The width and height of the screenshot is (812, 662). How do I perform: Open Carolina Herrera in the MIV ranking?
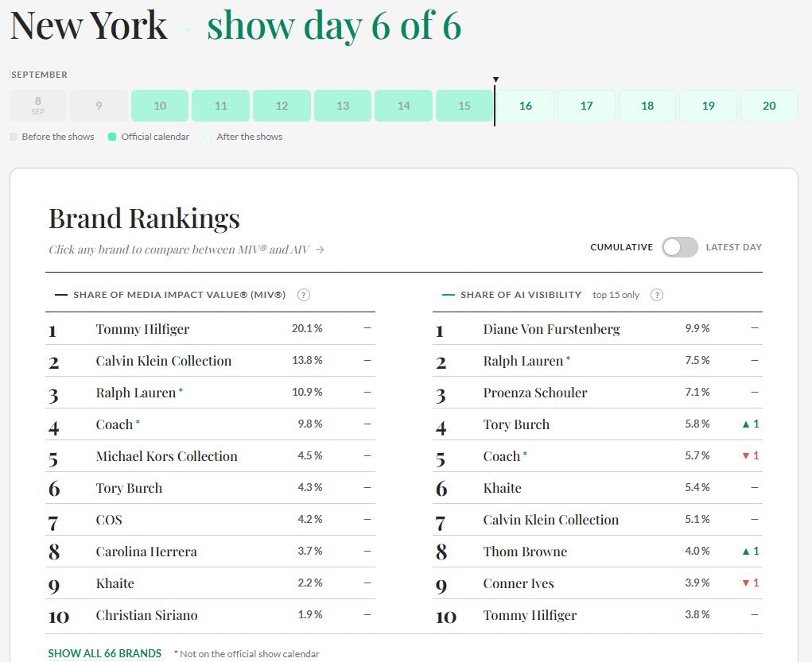(x=146, y=552)
